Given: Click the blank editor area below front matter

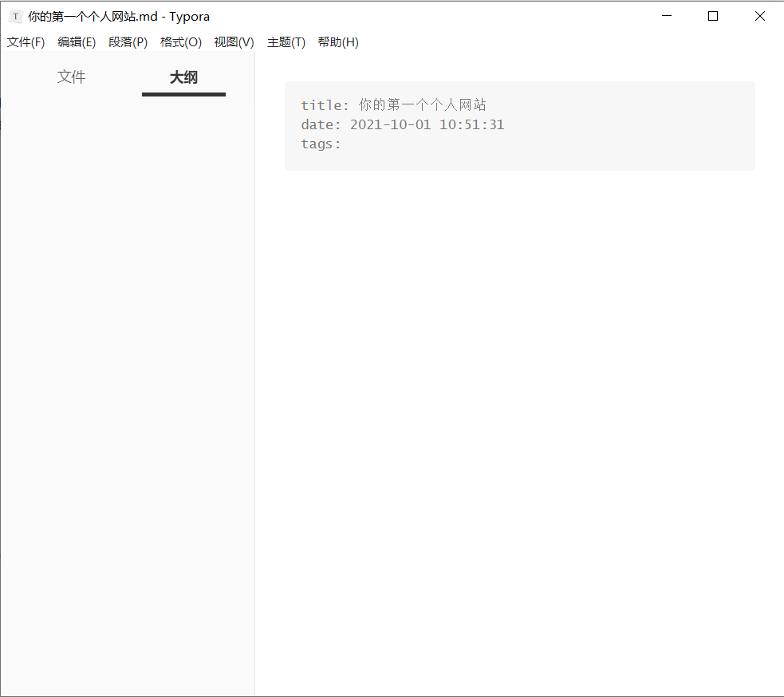Looking at the screenshot, I should [518, 399].
